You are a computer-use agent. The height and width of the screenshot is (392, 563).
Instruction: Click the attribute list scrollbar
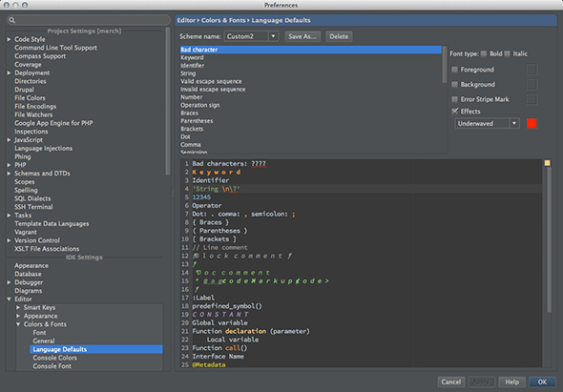click(x=445, y=65)
